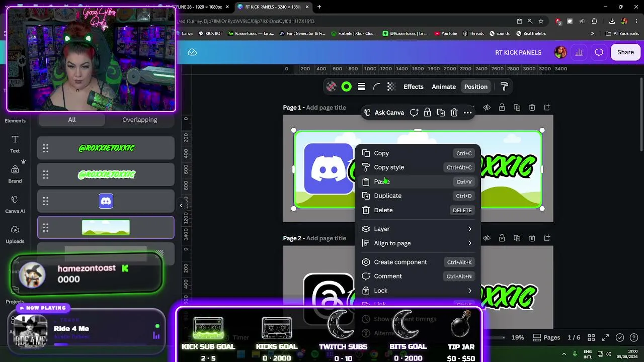Lock Page 2
Viewport: 644px width, 362px height.
[x=502, y=238]
